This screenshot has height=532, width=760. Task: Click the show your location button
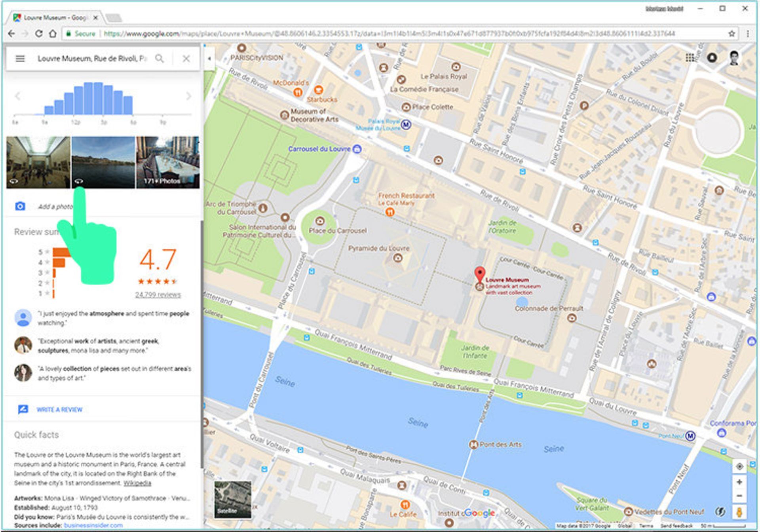click(739, 466)
